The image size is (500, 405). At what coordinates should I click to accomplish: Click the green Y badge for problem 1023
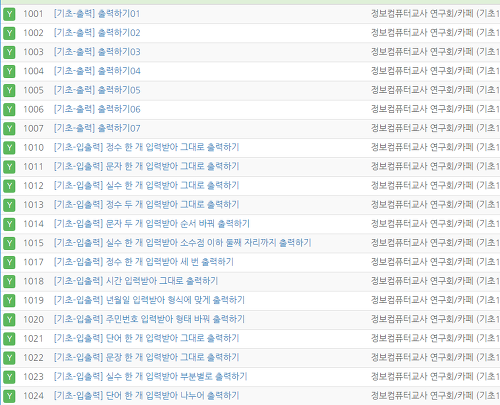[9, 377]
